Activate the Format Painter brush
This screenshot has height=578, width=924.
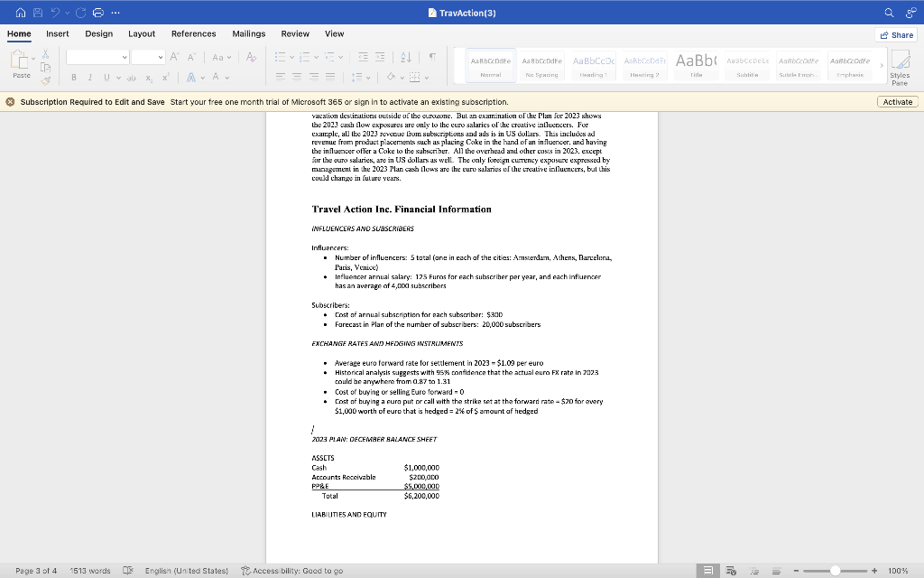(45, 80)
